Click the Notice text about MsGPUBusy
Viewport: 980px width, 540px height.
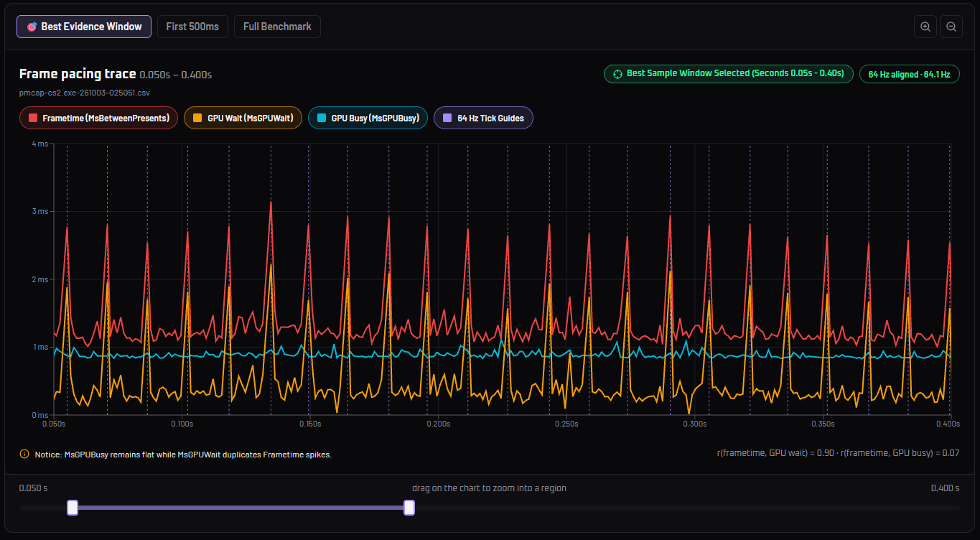(x=183, y=455)
